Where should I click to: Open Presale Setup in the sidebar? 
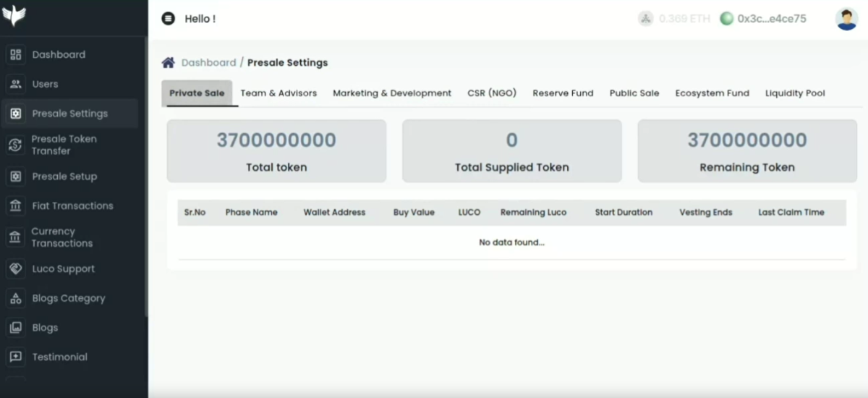(x=64, y=177)
